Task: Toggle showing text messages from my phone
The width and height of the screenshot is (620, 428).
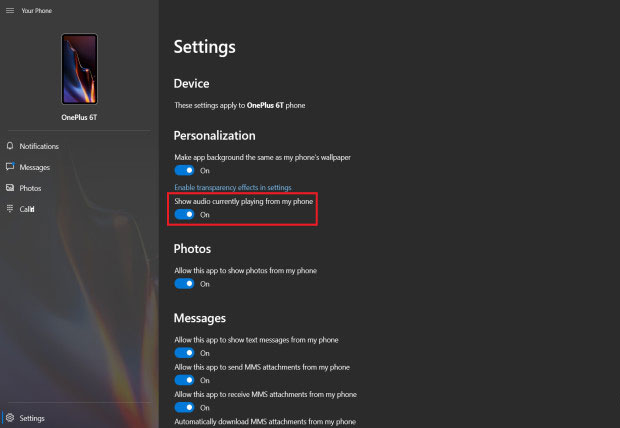Action: click(x=184, y=352)
